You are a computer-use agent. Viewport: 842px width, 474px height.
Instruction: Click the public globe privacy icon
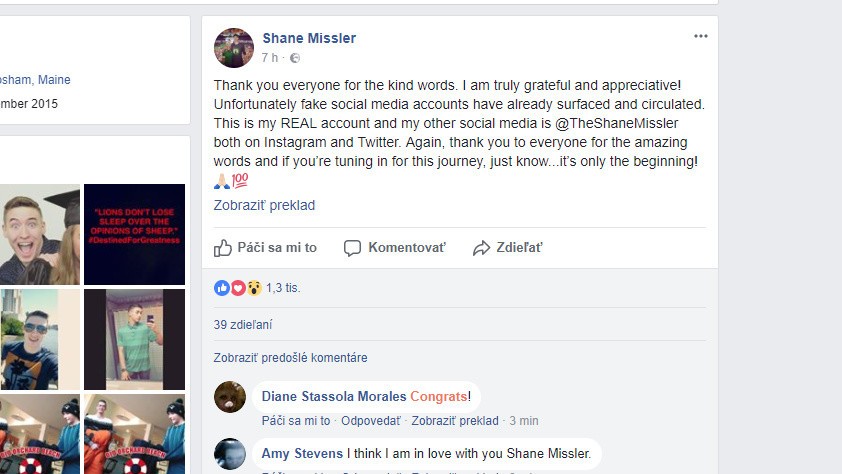(x=295, y=59)
